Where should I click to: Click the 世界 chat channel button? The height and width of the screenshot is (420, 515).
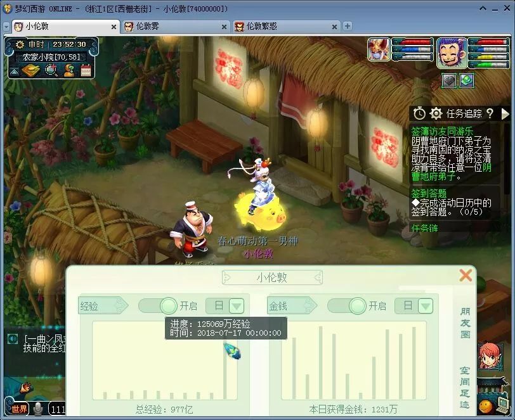pyautogui.click(x=19, y=409)
